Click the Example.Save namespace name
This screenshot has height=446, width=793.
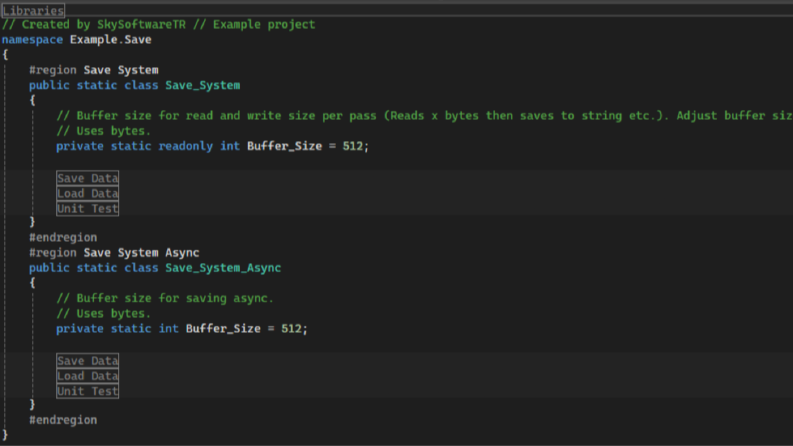[111, 39]
